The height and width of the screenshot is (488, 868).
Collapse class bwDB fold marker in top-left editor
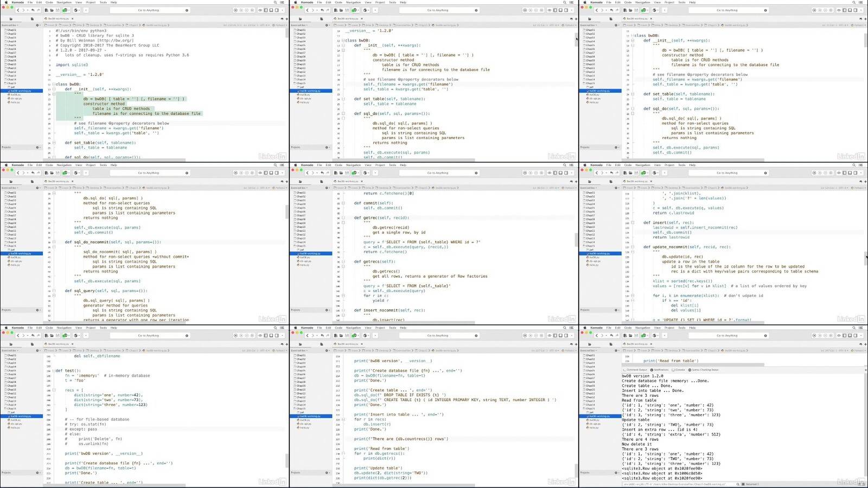[54, 85]
